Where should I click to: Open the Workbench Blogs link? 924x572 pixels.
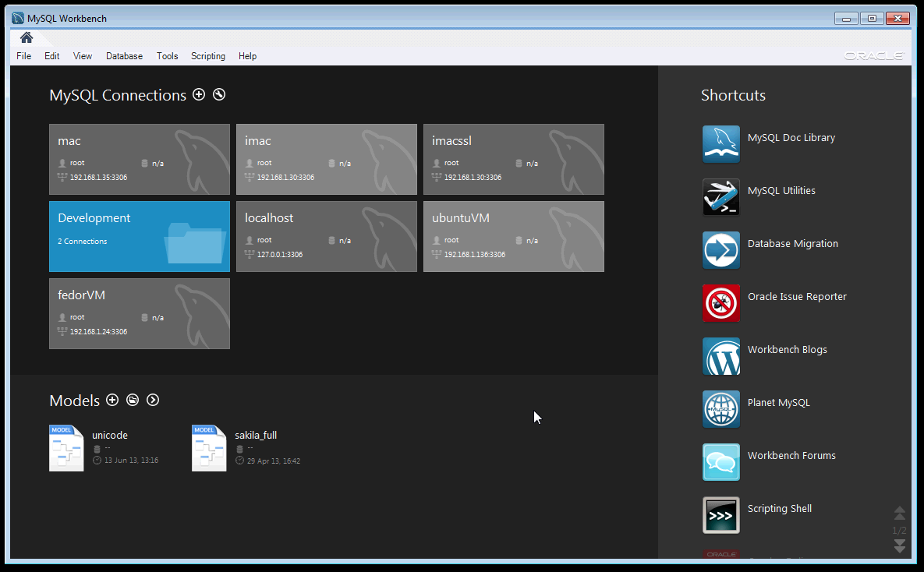coord(787,350)
